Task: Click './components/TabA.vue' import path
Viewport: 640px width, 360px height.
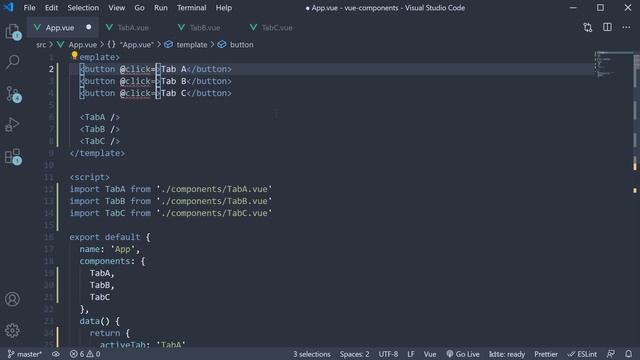Action: [214, 189]
